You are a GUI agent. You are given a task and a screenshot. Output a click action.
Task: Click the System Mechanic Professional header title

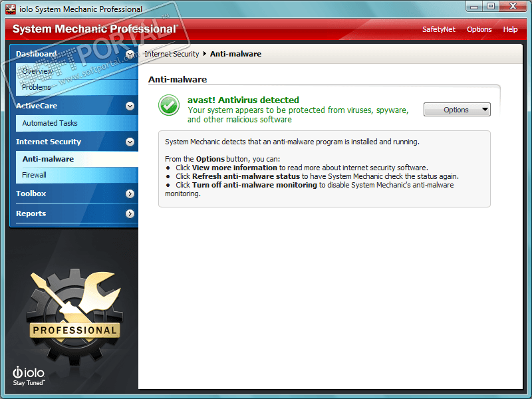[95, 29]
